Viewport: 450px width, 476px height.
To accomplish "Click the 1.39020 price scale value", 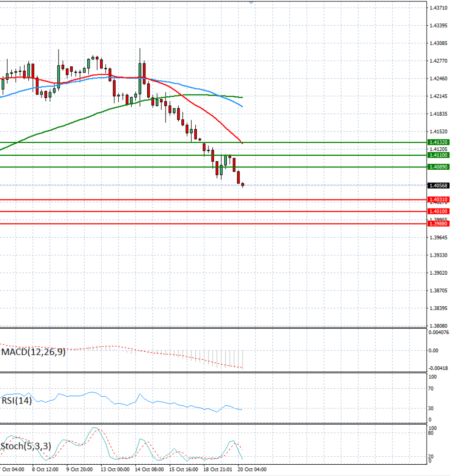I will pos(438,273).
